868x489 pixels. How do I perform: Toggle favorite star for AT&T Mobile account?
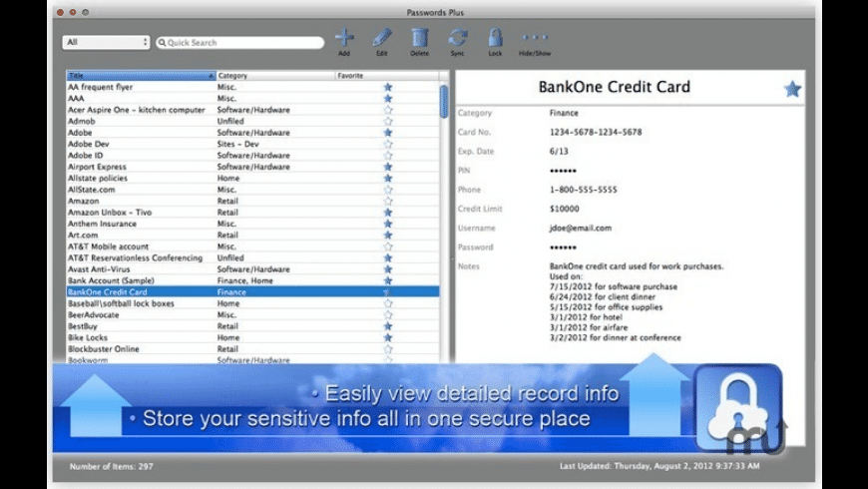tap(388, 246)
